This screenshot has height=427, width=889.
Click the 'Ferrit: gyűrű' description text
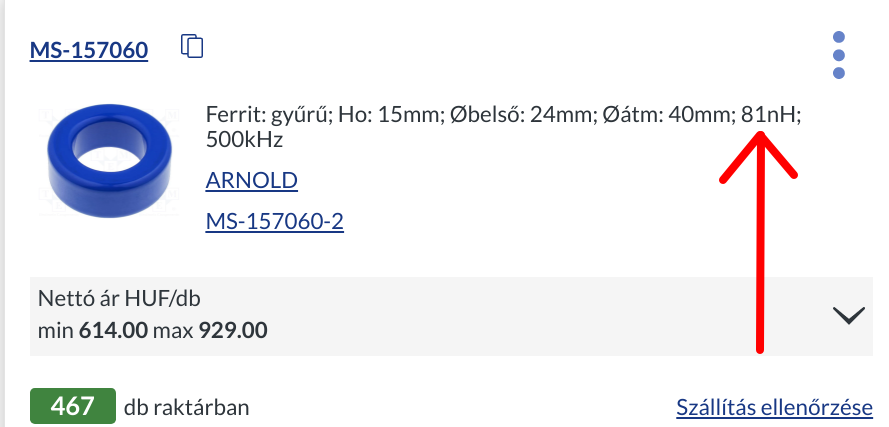click(x=266, y=114)
